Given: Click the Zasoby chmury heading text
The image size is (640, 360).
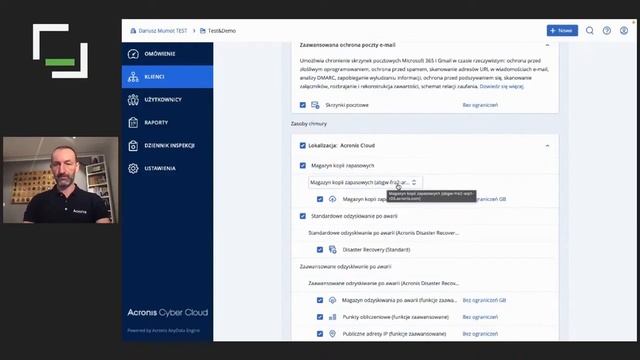Looking at the screenshot, I should pos(309,124).
